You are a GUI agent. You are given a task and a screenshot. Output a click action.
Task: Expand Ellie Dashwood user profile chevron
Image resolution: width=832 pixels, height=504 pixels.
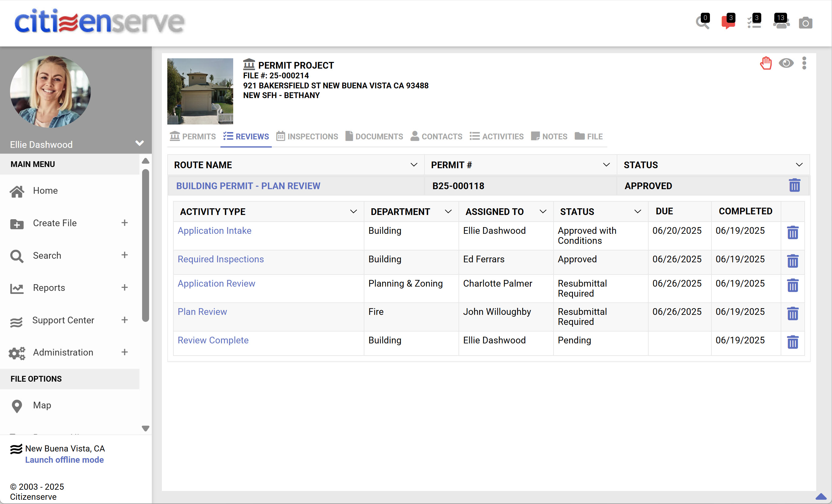[x=139, y=144]
